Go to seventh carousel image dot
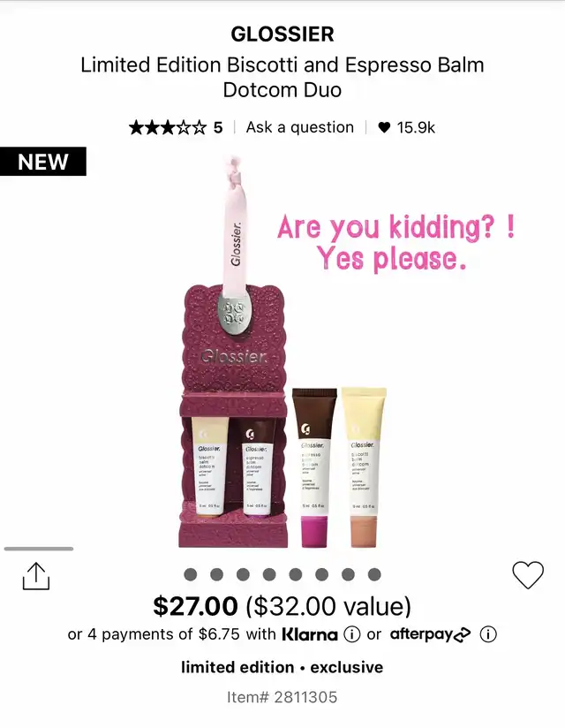The height and width of the screenshot is (728, 565). (x=348, y=574)
